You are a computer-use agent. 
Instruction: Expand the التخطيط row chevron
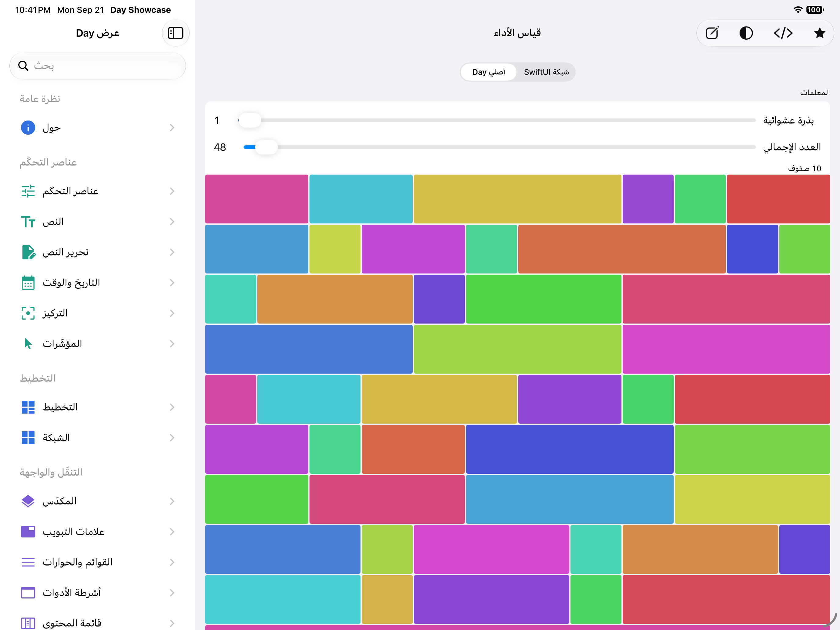click(x=172, y=407)
